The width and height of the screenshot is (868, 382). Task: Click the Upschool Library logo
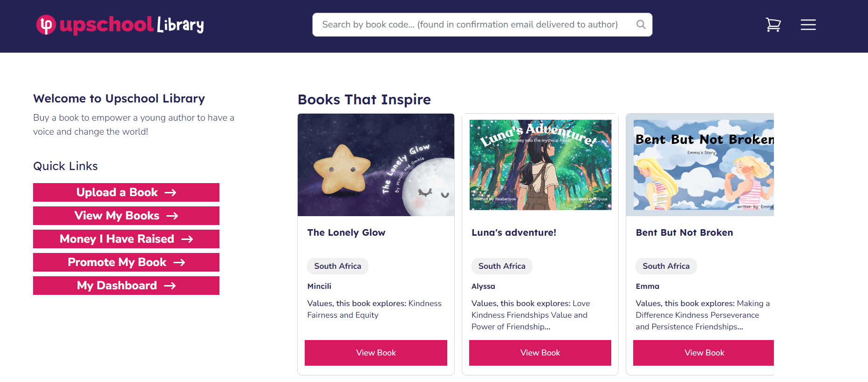120,25
